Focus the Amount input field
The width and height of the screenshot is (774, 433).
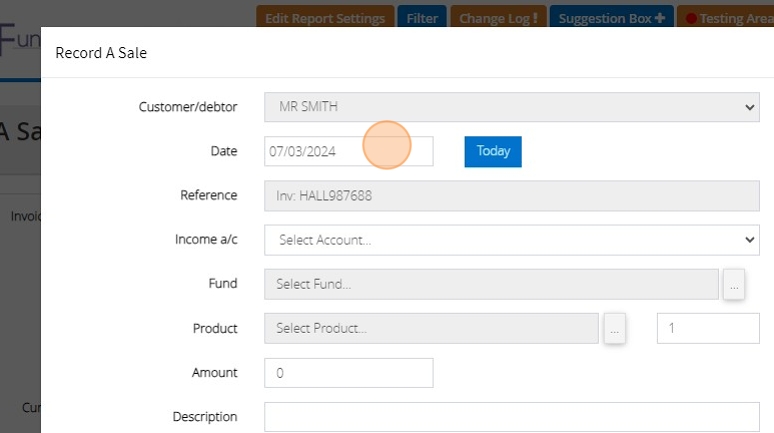coord(348,373)
